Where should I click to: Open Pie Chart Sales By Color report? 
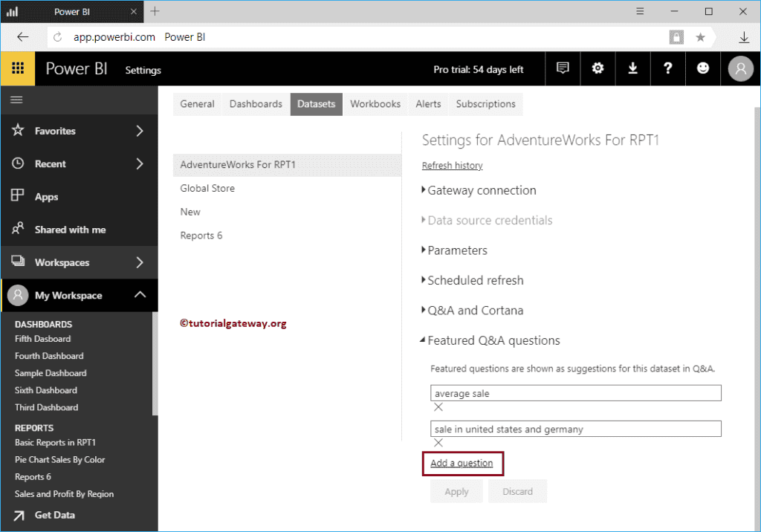[59, 460]
